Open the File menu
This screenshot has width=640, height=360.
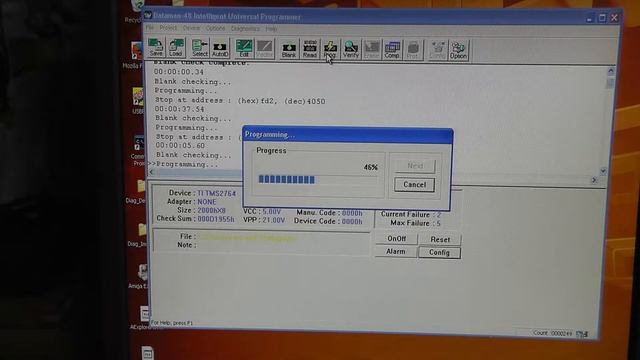[x=150, y=27]
